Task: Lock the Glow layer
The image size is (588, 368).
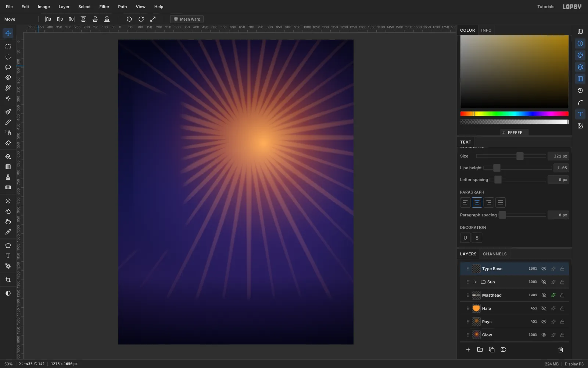Action: point(562,335)
